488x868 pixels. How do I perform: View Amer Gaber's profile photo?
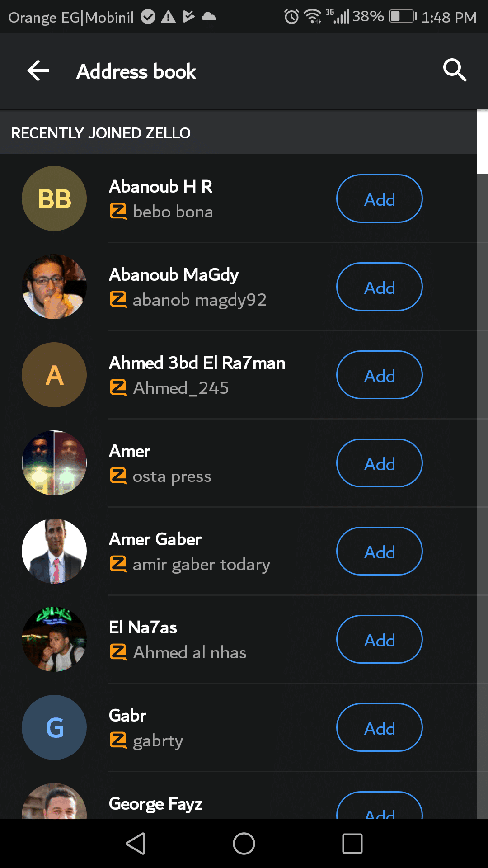pos(54,551)
